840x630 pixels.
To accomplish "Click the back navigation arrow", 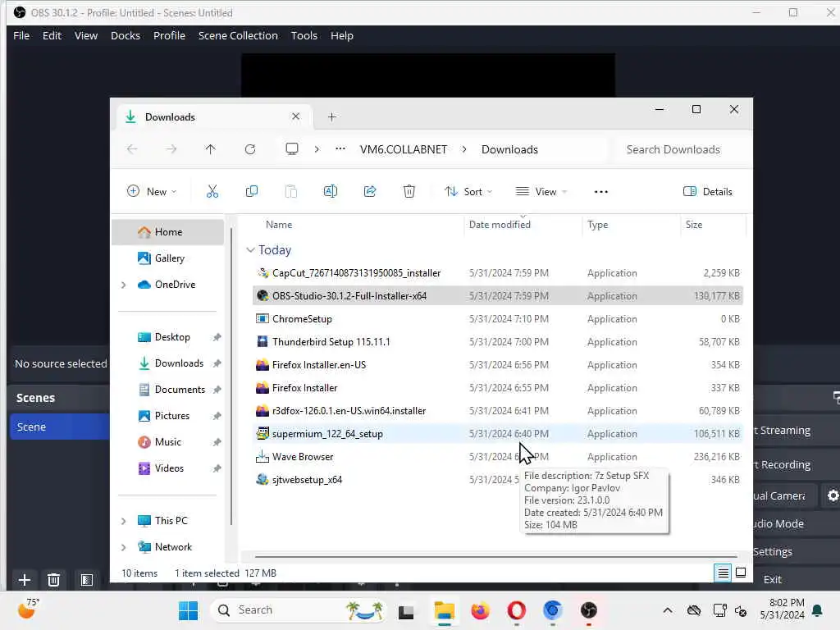I will (132, 149).
